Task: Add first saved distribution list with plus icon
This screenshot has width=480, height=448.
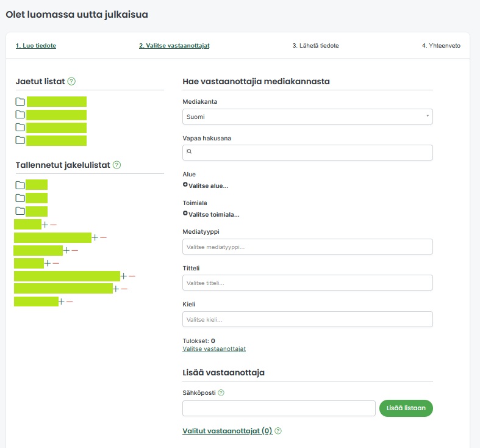Action: 45,225
